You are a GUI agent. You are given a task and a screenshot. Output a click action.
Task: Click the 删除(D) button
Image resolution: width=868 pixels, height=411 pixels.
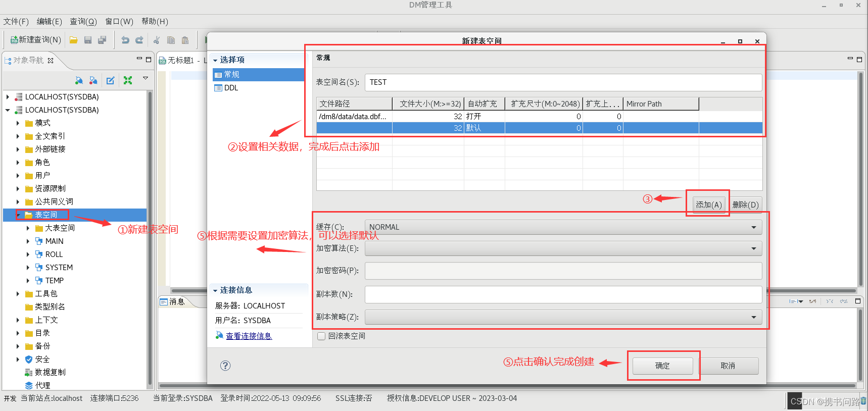[x=745, y=204]
